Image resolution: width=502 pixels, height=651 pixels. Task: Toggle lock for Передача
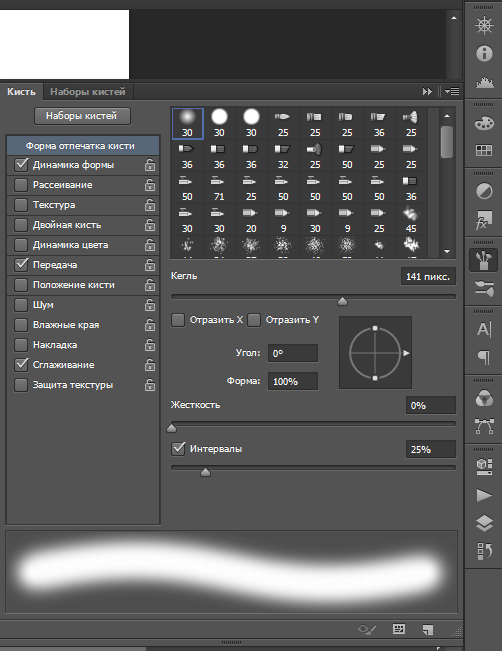(x=150, y=265)
